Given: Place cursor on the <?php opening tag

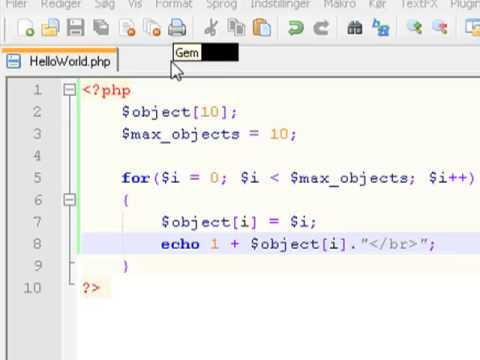Looking at the screenshot, I should pyautogui.click(x=106, y=91).
